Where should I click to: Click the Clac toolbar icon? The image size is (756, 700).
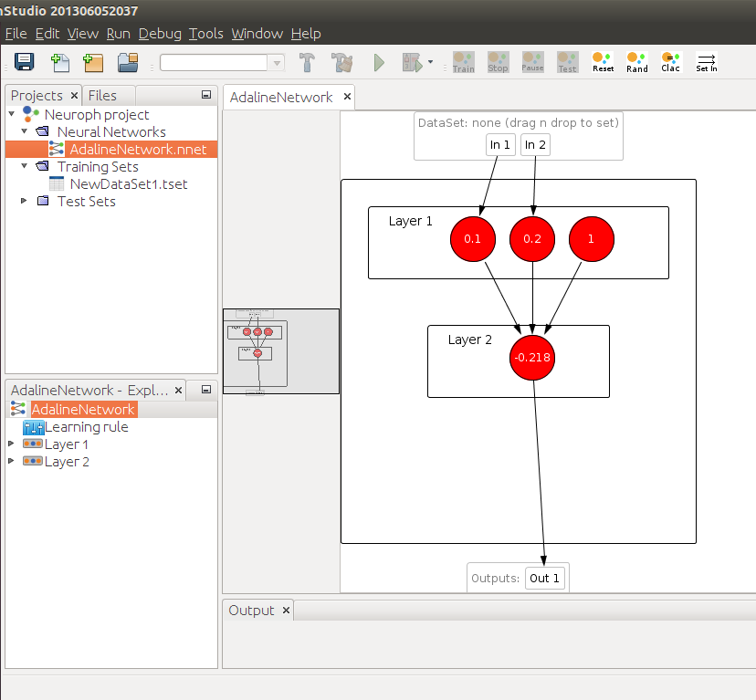point(671,62)
